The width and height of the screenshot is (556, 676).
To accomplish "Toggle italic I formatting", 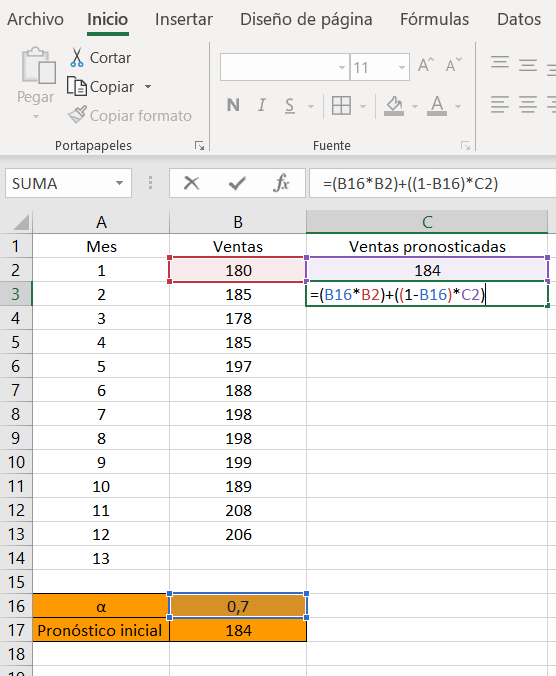I will click(x=261, y=105).
